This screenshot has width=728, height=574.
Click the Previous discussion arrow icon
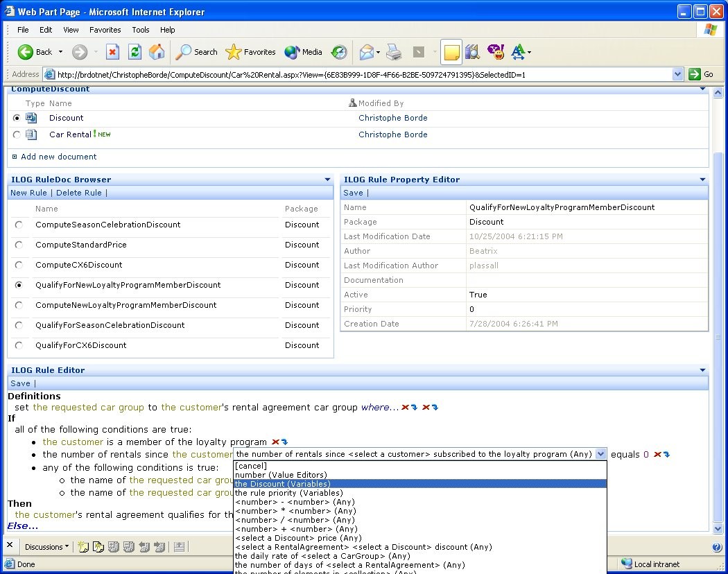[144, 547]
